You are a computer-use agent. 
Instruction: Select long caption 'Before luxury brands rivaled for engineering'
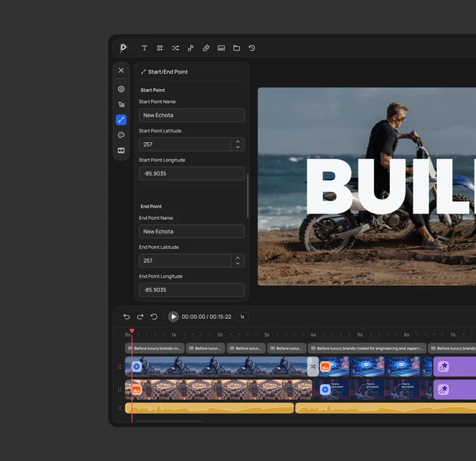(367, 348)
